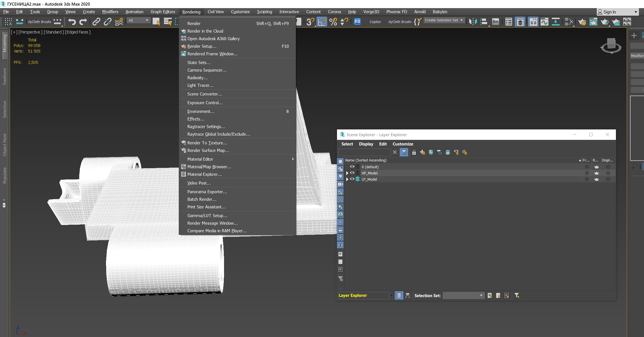Click the Bind to Space Warp icon
This screenshot has width=644, height=337.
coord(119,22)
